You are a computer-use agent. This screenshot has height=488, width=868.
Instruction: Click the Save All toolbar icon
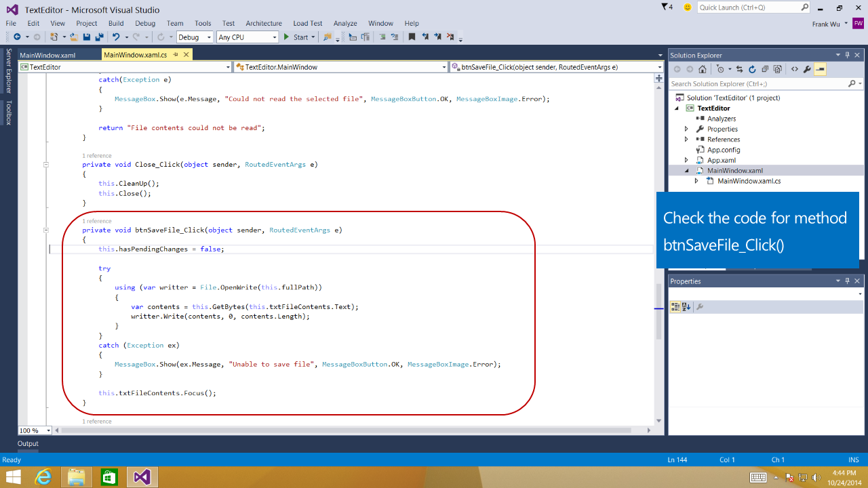pos(99,37)
